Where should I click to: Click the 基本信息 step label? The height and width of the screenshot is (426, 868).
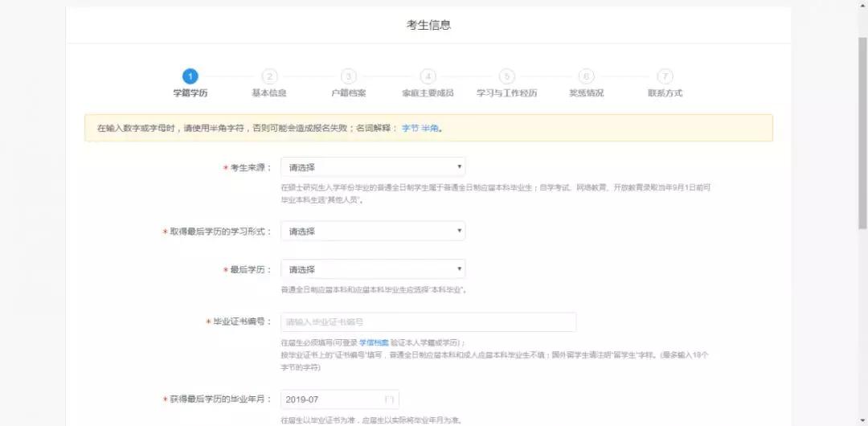(x=269, y=93)
